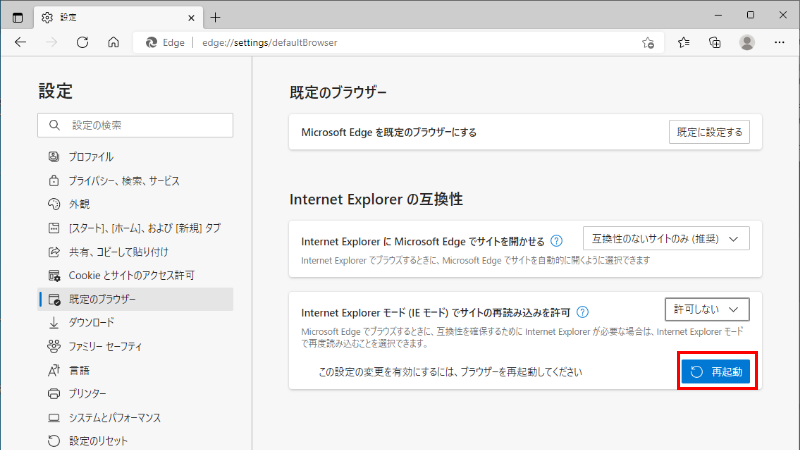Screen dimensions: 800x450
Task: Focus the 設定の検索 search box
Action: point(135,126)
